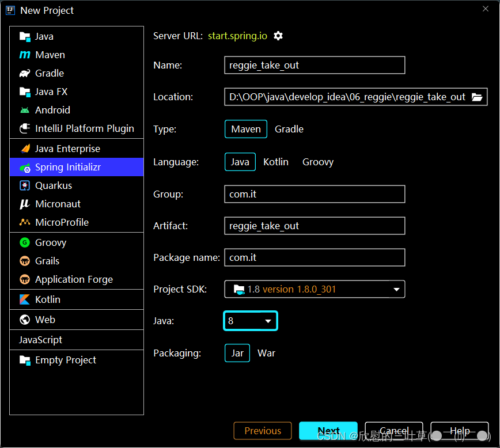Click the IntelliJ Platform Plugin icon
Screen dimensions: 500x448
coord(25,128)
